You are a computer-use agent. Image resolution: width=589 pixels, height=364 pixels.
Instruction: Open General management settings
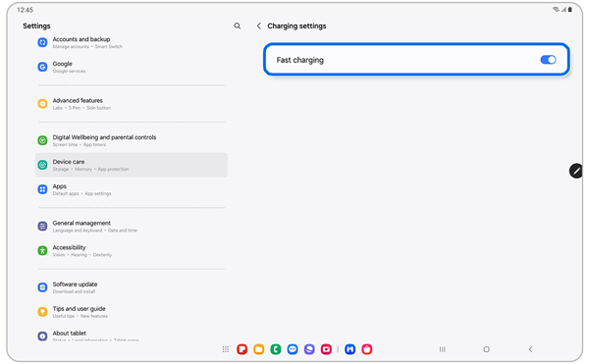132,226
